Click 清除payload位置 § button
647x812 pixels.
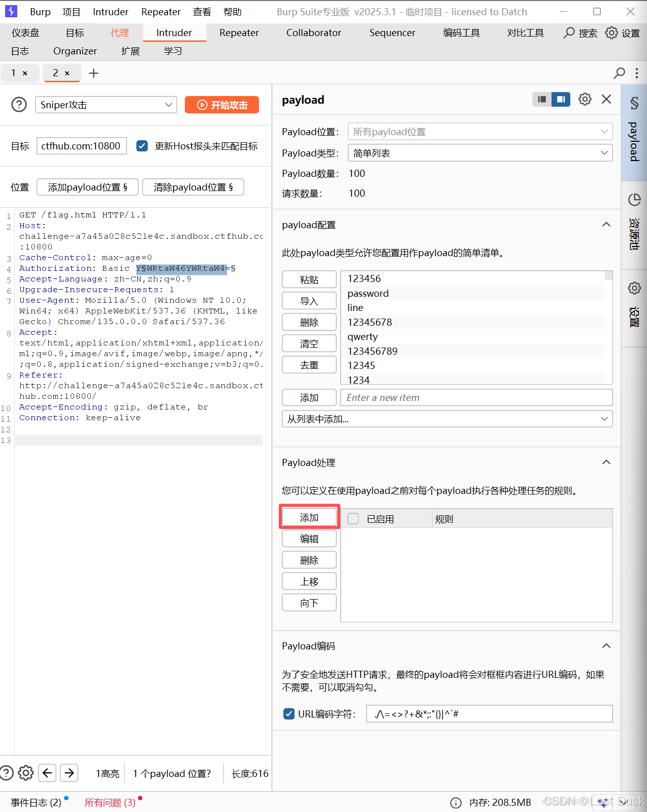(x=193, y=187)
